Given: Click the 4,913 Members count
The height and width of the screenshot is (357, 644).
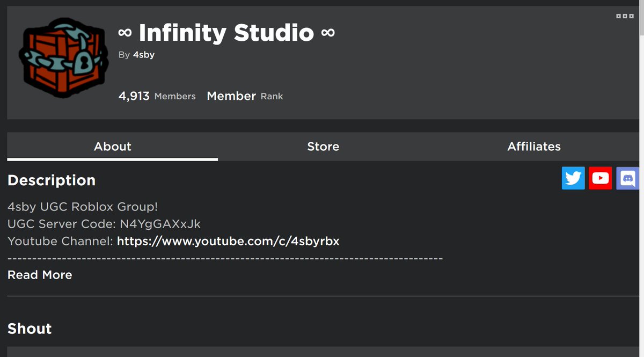Looking at the screenshot, I should click(x=157, y=96).
